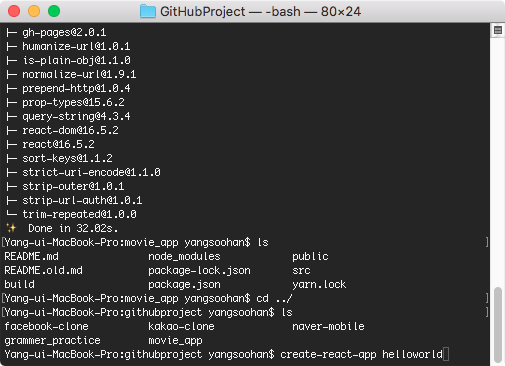Click the text cursor after helloworld
Viewport: 505px width, 366px height.
point(446,354)
